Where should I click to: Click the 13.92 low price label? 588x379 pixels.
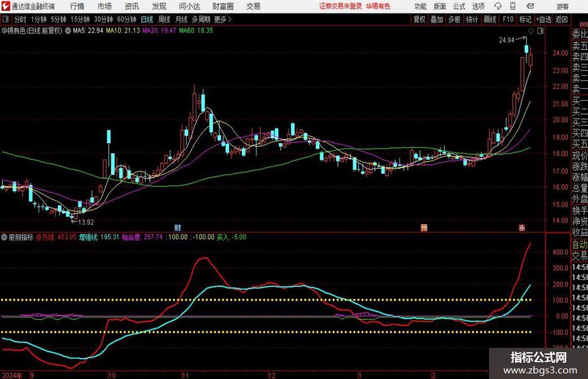pos(86,222)
